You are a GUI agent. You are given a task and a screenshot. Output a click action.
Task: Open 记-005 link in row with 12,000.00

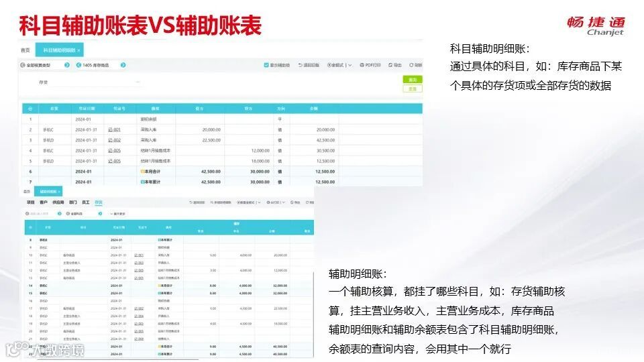coord(114,151)
